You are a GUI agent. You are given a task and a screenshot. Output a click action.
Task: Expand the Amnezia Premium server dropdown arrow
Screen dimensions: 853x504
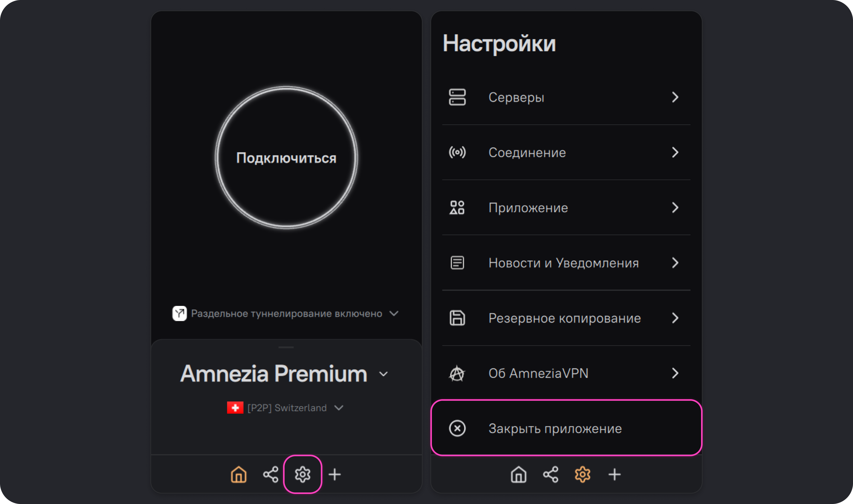(383, 374)
